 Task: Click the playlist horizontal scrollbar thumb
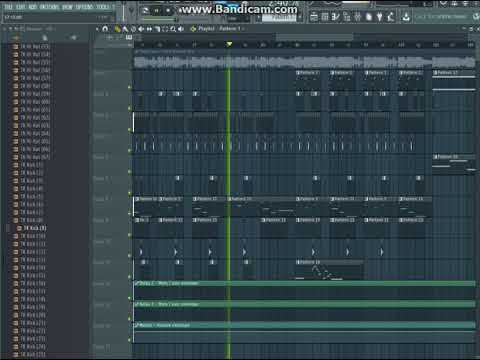[314, 37]
